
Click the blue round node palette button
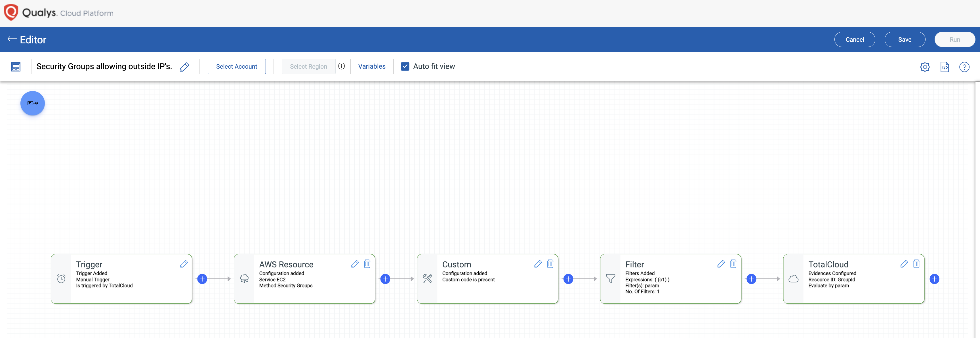(x=33, y=103)
